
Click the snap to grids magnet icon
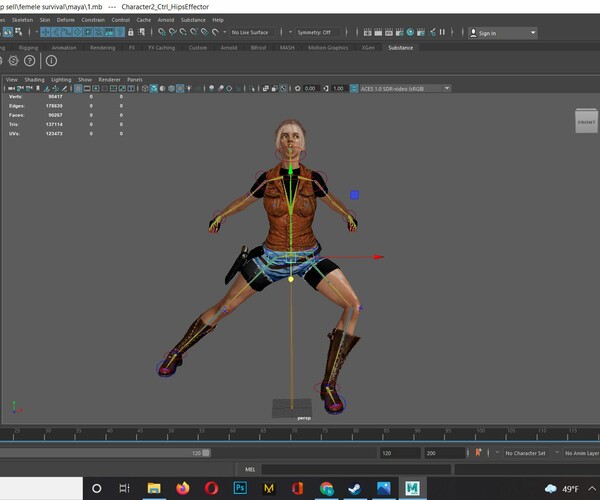tap(162, 32)
